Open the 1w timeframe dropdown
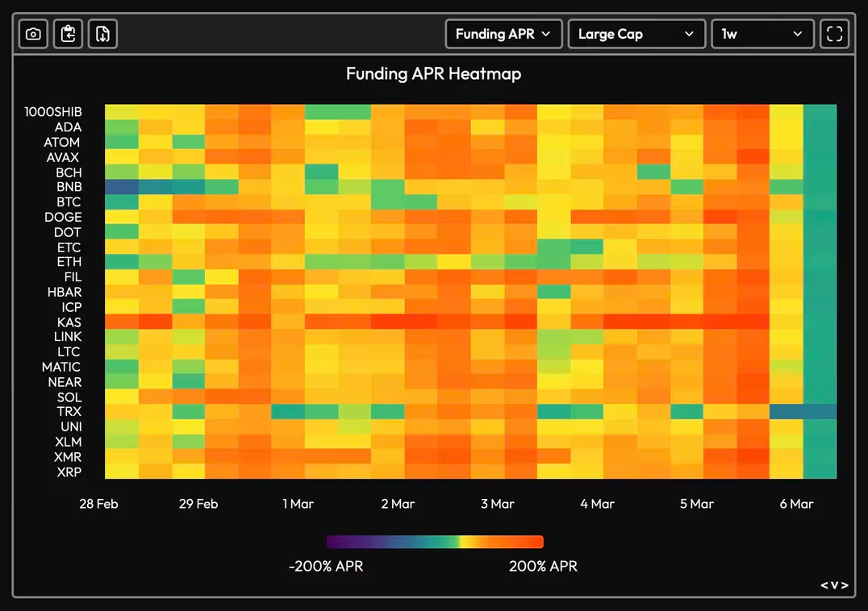This screenshot has width=868, height=611. point(762,35)
